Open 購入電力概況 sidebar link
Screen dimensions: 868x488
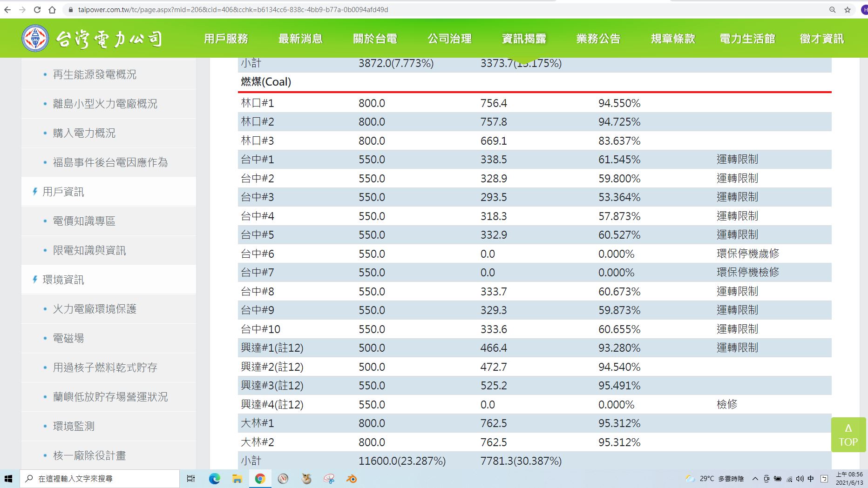coord(84,133)
